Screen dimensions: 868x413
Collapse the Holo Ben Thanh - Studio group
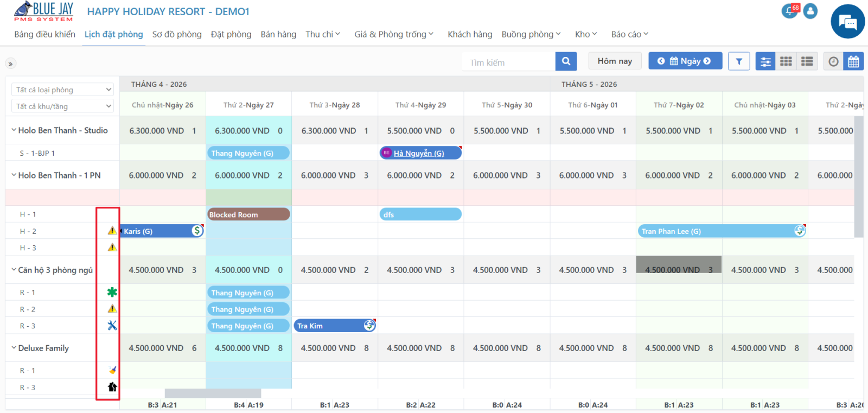[14, 130]
